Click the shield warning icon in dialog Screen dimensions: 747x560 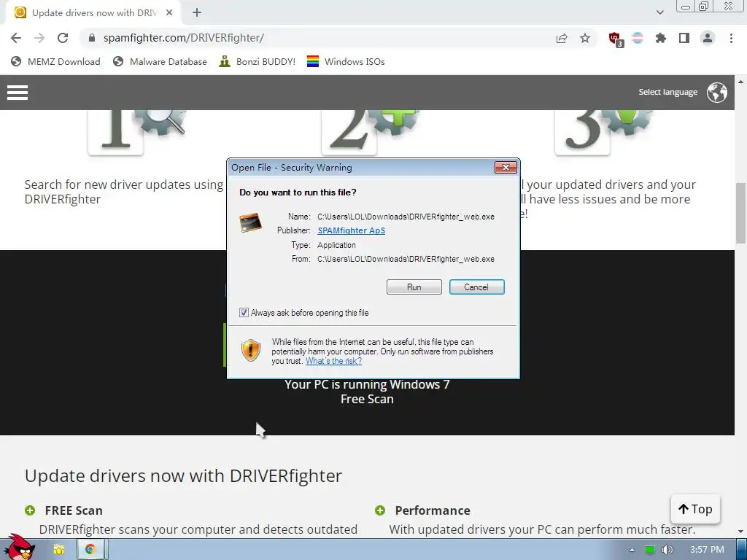tap(251, 351)
